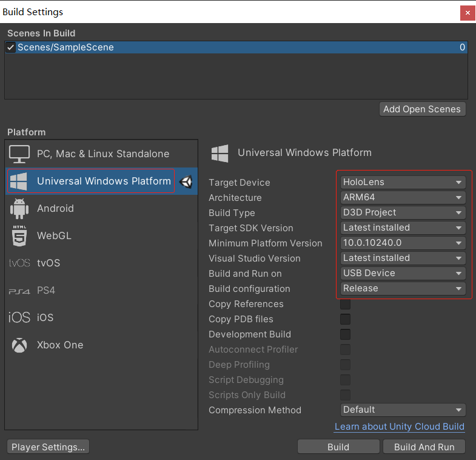The image size is (476, 460).
Task: Select the iOS platform icon
Action: pyautogui.click(x=19, y=318)
